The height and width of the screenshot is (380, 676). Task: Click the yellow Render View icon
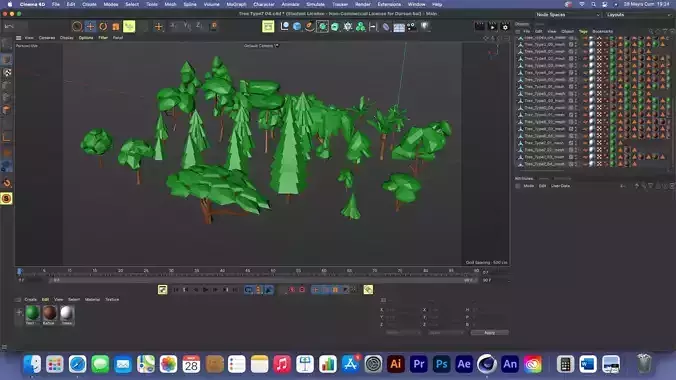point(268,26)
